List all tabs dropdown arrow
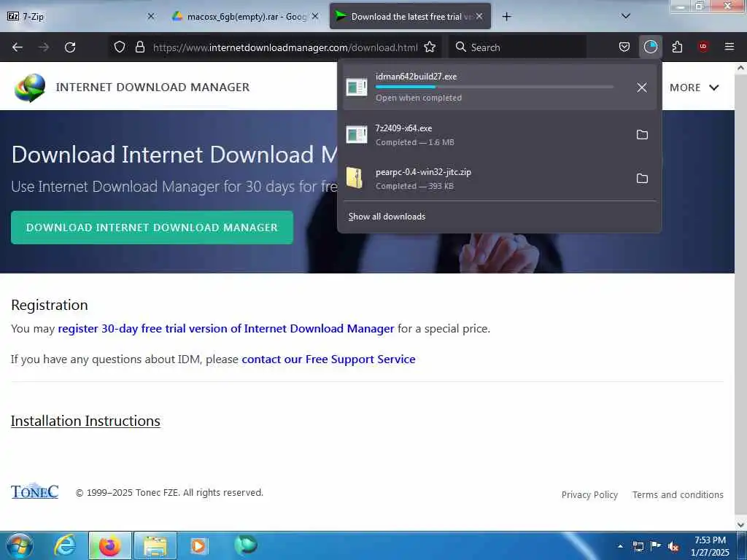747x560 pixels. click(x=626, y=16)
